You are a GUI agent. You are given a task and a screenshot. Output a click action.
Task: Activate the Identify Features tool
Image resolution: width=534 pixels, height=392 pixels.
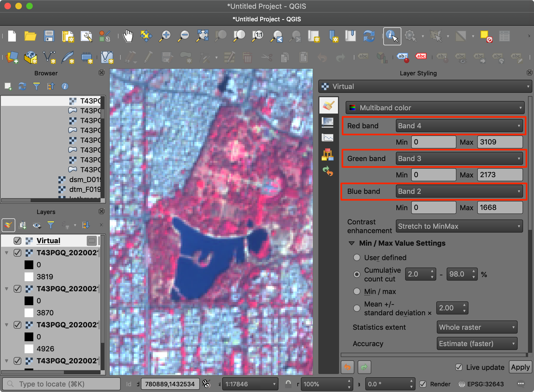coord(392,36)
